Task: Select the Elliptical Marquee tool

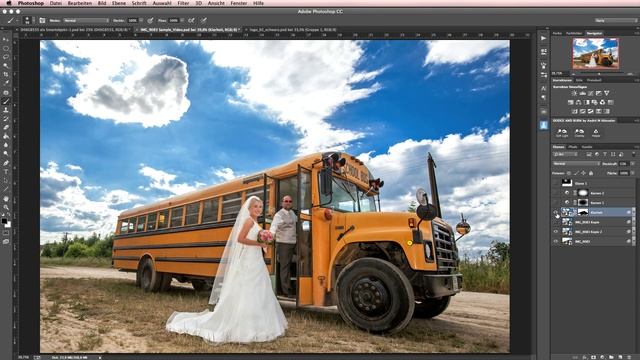Action: (6, 48)
